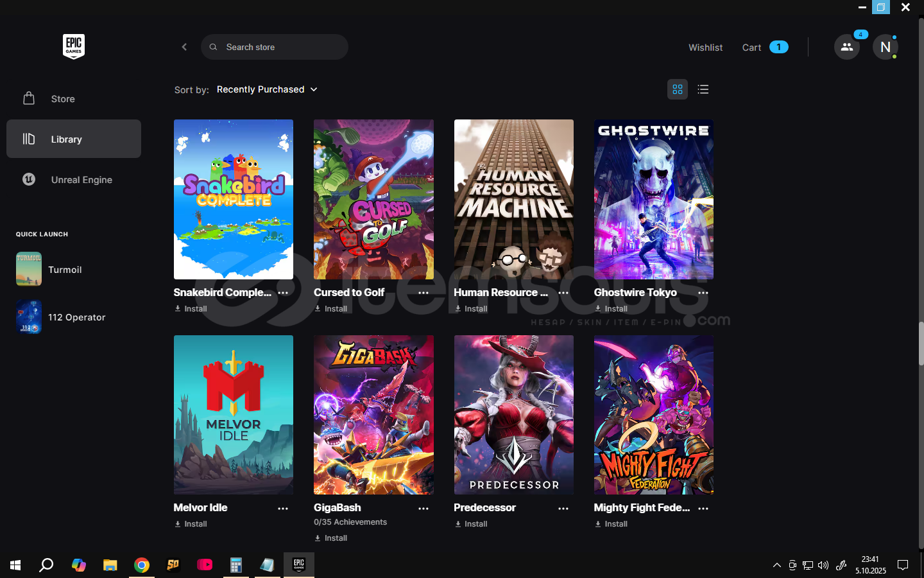Open the taskbar clock showing 23:41

(x=871, y=565)
